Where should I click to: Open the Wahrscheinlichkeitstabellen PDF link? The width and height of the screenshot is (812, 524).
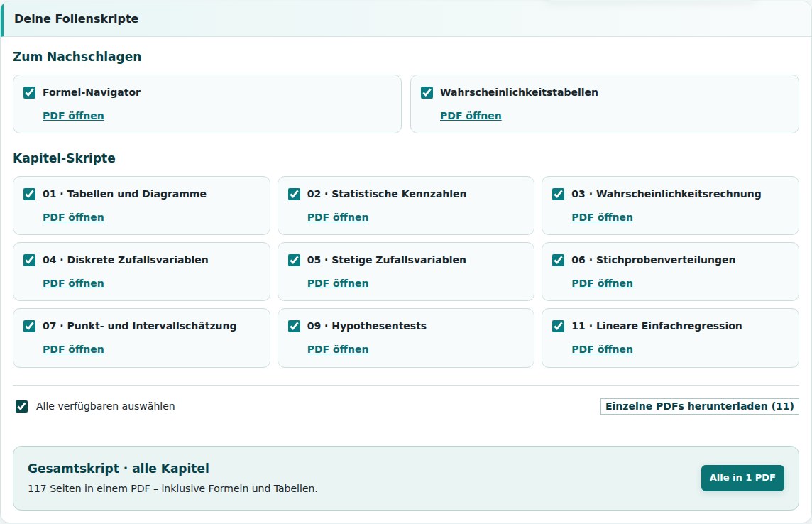471,116
